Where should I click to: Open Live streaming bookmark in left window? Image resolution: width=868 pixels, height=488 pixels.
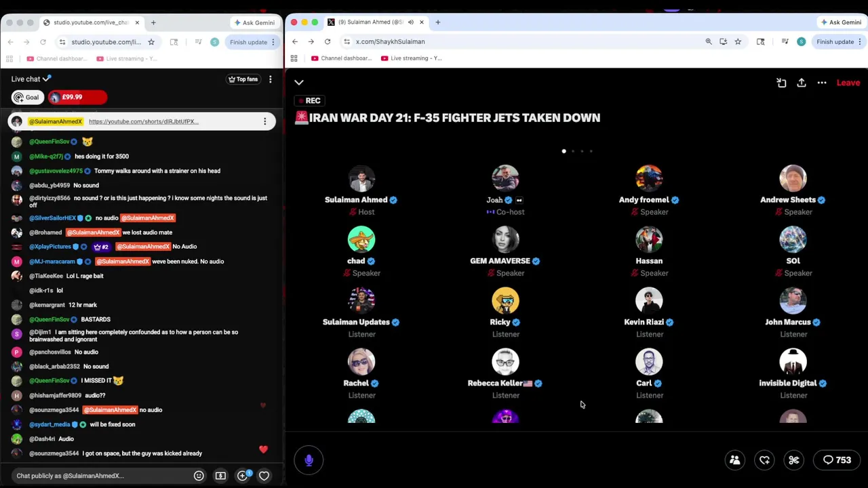pos(127,58)
